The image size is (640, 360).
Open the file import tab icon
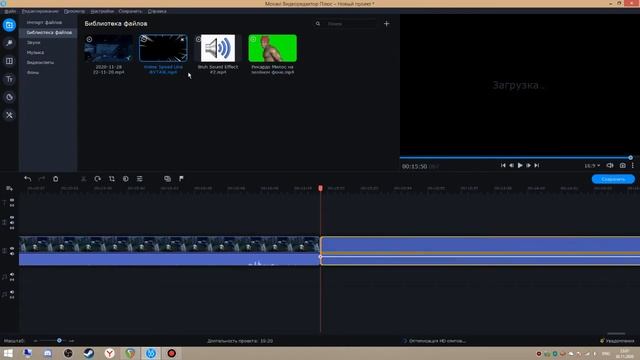pos(9,25)
